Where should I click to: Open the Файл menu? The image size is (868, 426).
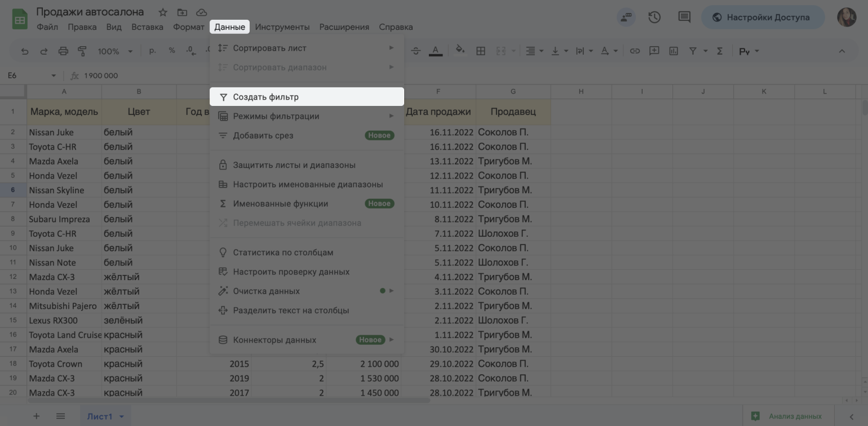tap(47, 26)
